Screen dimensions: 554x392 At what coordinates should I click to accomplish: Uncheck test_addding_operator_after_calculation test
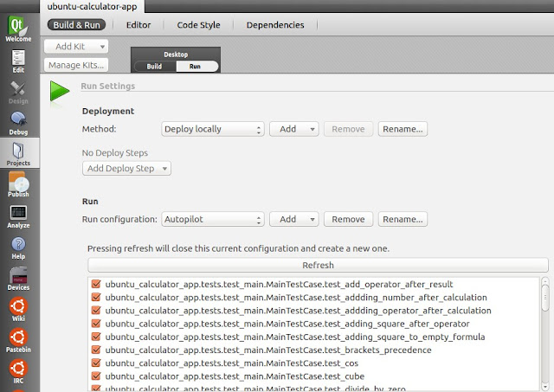pos(96,311)
